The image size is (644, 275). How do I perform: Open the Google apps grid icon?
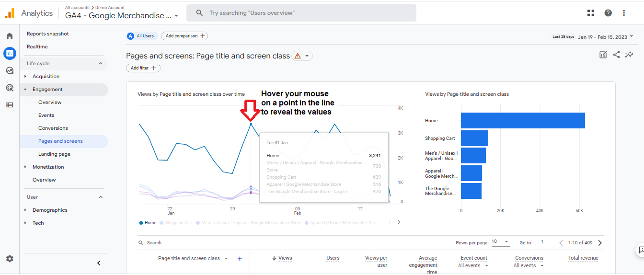(591, 13)
